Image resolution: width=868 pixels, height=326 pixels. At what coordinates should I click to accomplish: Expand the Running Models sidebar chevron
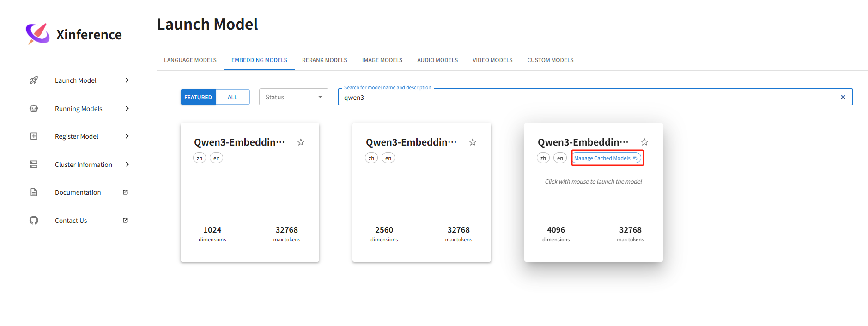(x=127, y=109)
